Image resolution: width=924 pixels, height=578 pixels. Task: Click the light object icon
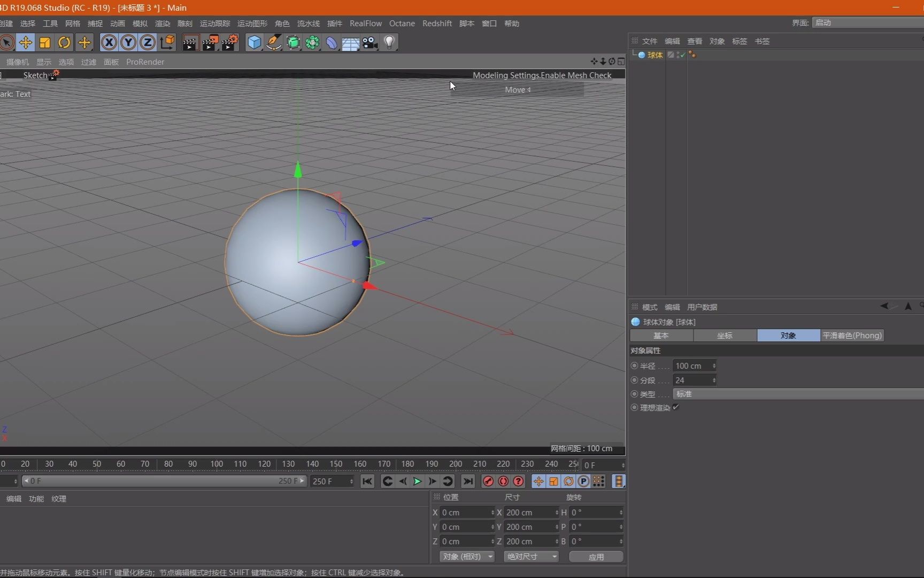coord(389,42)
